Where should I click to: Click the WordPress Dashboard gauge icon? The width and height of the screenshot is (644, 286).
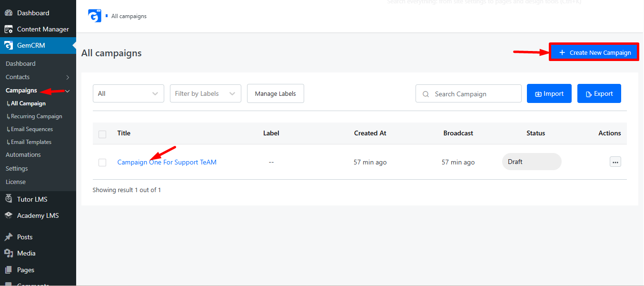9,13
